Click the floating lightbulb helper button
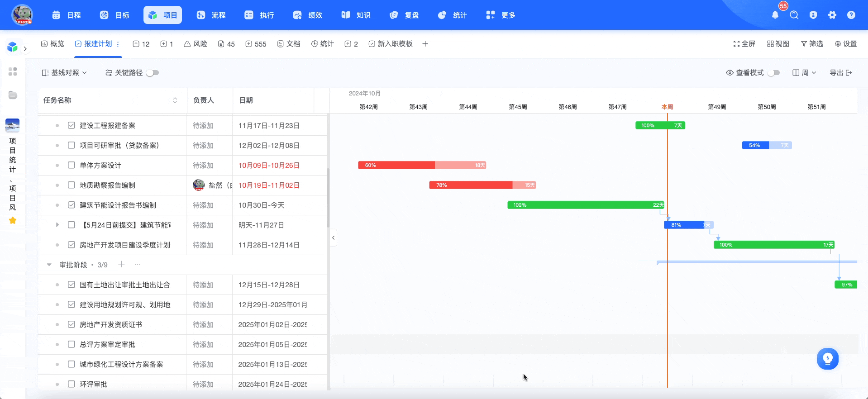This screenshot has height=399, width=868. point(828,359)
